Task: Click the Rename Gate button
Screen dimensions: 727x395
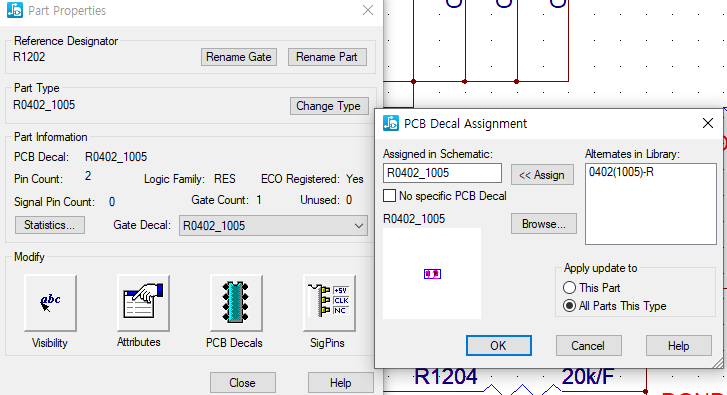Action: pyautogui.click(x=239, y=57)
